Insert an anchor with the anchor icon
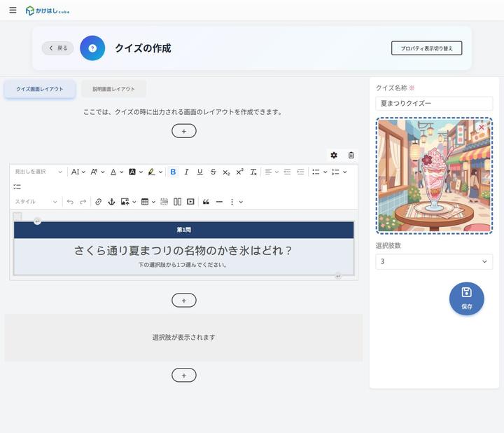The width and height of the screenshot is (504, 433). [111, 202]
